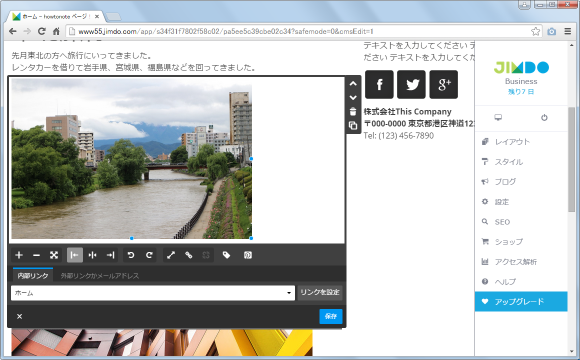Click browser back arrow
The image size is (580, 360).
coord(13,31)
